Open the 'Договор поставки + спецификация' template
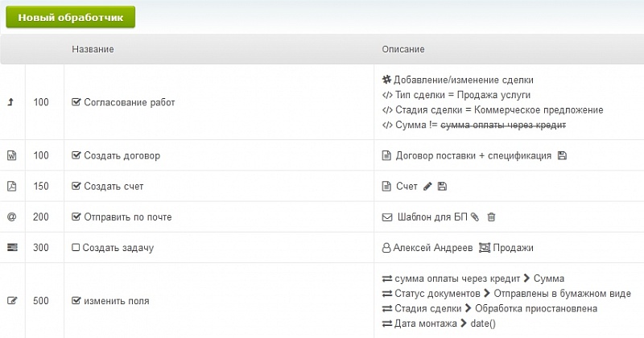This screenshot has width=644, height=338. (x=473, y=155)
